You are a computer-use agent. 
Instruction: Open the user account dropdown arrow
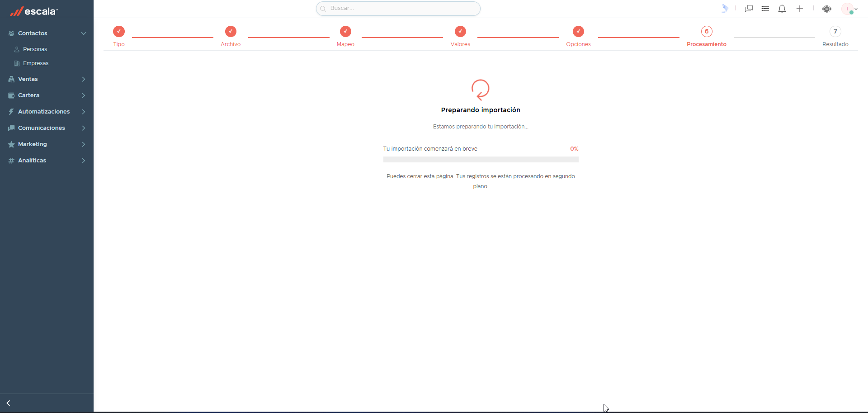[x=856, y=9]
